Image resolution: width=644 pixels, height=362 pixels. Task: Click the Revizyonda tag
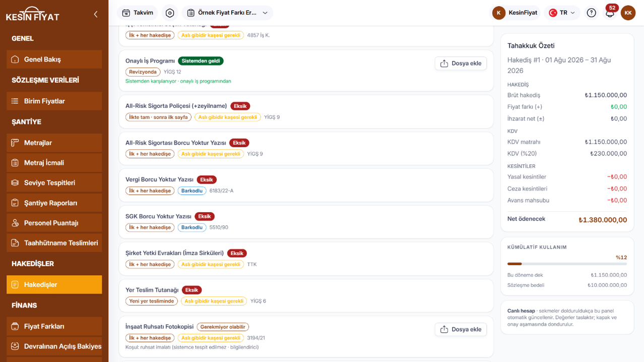point(143,72)
